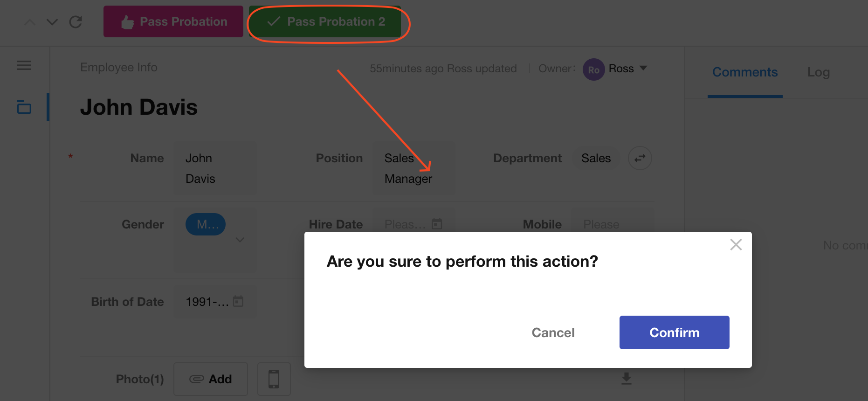Expand the Gender dropdown chevron
This screenshot has height=401, width=868.
[240, 240]
